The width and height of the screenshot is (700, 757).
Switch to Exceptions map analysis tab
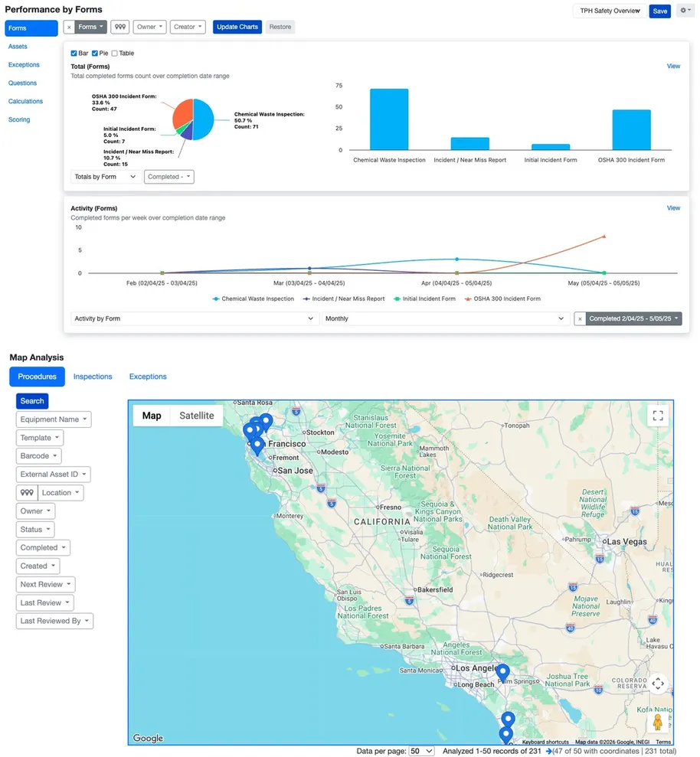148,377
